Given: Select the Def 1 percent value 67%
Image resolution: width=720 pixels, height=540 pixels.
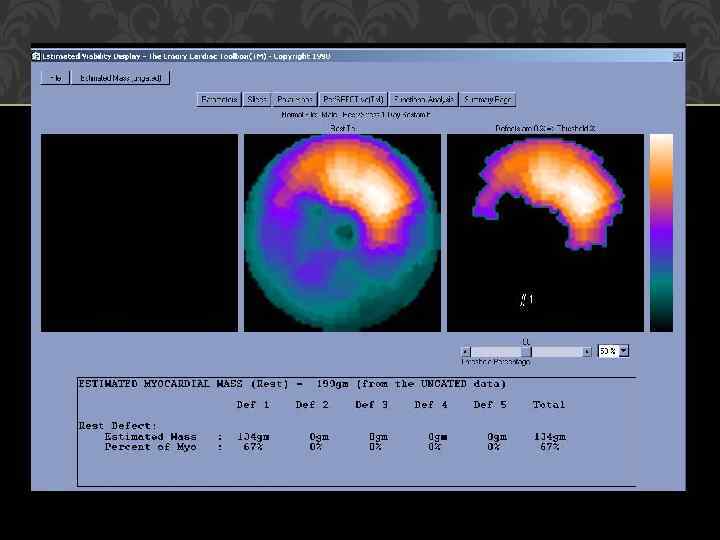Looking at the screenshot, I should coord(253,447).
